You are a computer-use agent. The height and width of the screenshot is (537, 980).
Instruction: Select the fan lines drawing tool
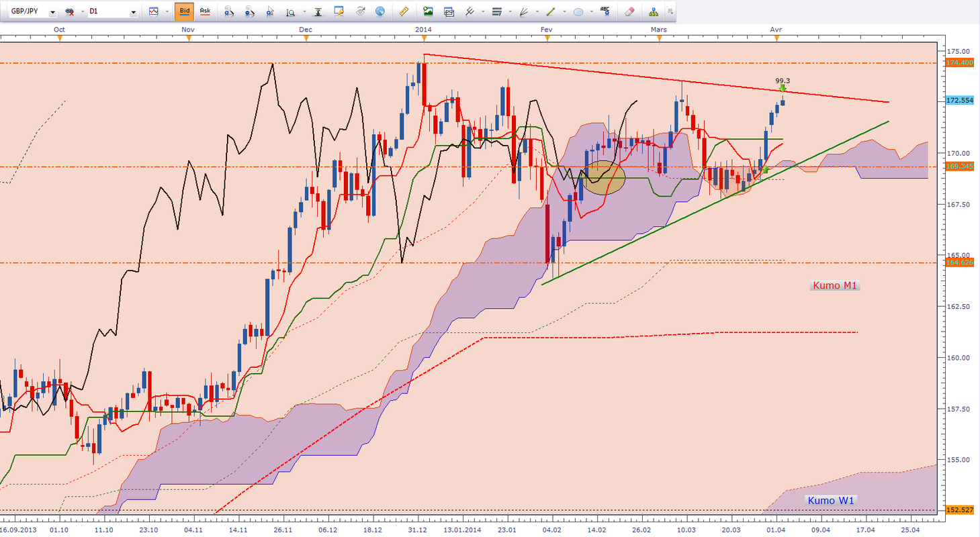click(525, 11)
